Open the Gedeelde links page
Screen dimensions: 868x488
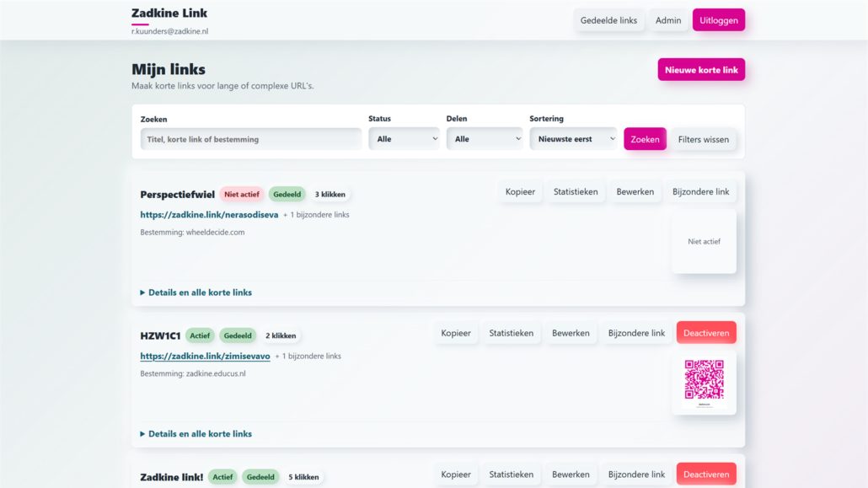(608, 20)
